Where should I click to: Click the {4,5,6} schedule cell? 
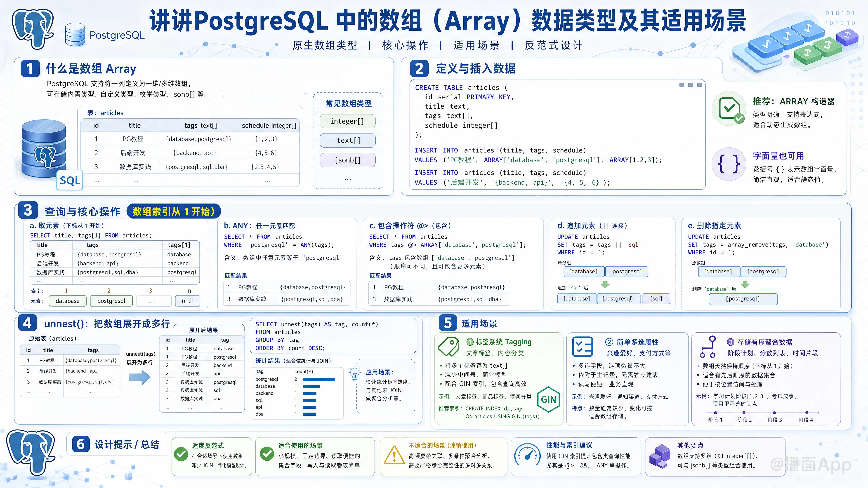(x=266, y=153)
